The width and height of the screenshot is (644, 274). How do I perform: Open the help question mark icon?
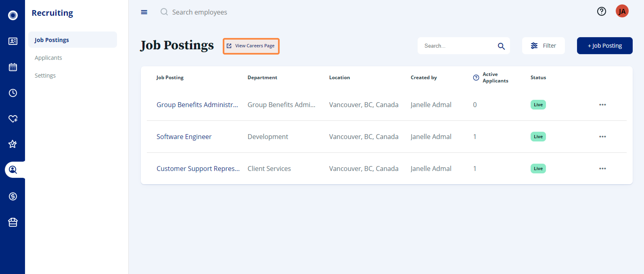click(601, 11)
